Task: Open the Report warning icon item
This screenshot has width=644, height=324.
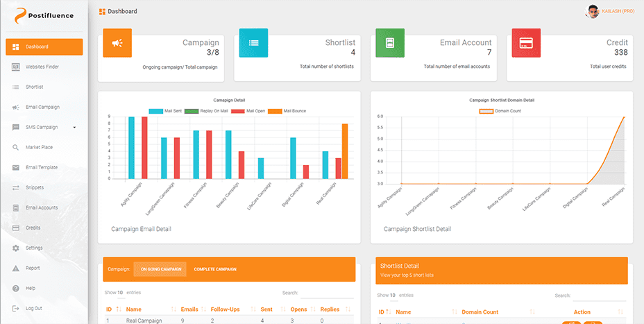Action: (16, 268)
